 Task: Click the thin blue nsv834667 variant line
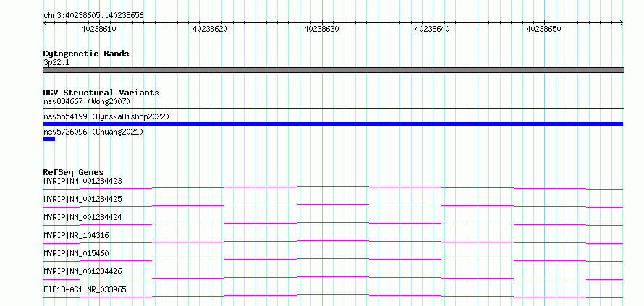(333, 109)
